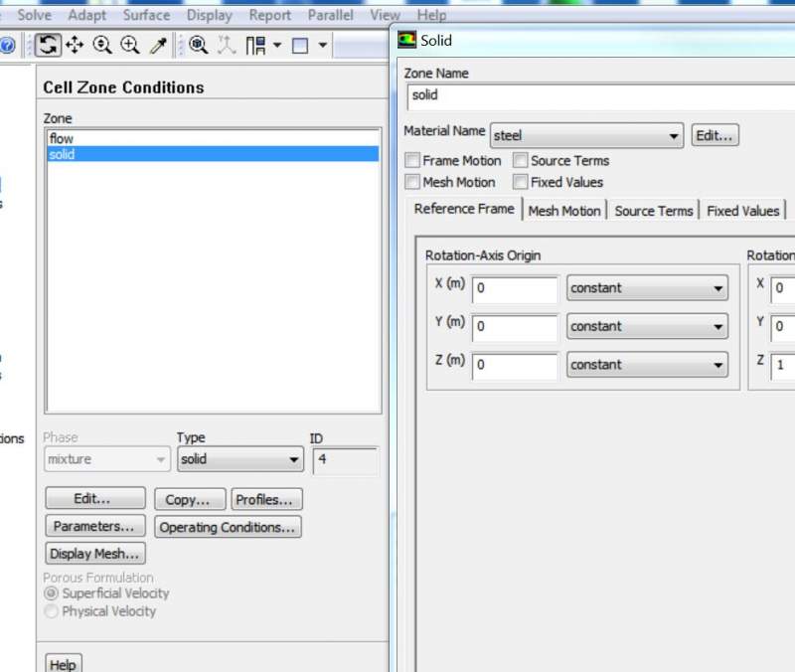795x672 pixels.
Task: Select the Zoom to Area tool
Action: click(x=131, y=45)
